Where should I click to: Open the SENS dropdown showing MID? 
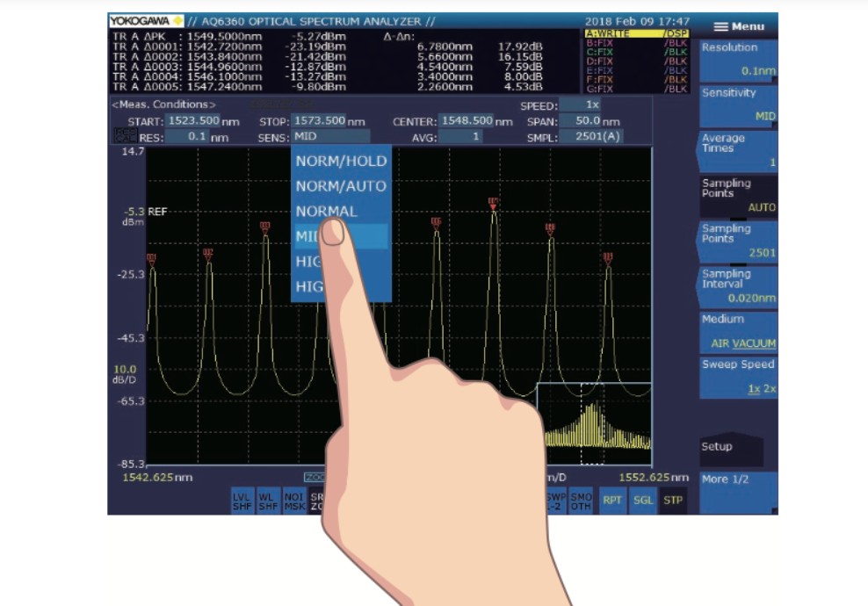331,137
